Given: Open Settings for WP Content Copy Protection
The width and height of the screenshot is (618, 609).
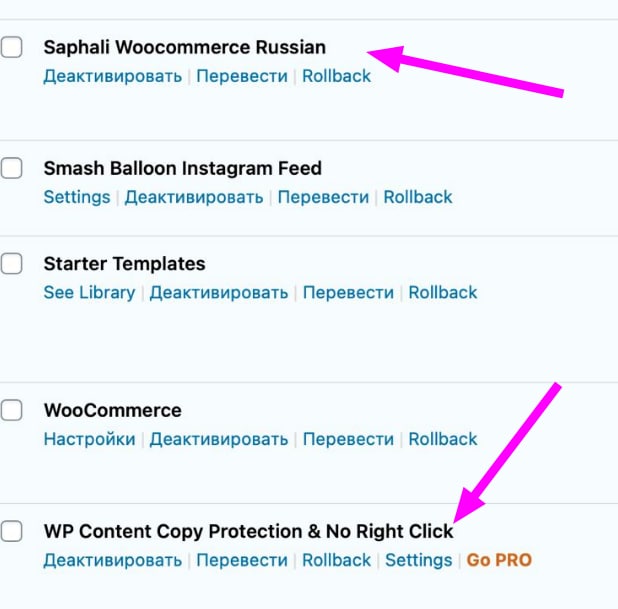Looking at the screenshot, I should point(418,560).
